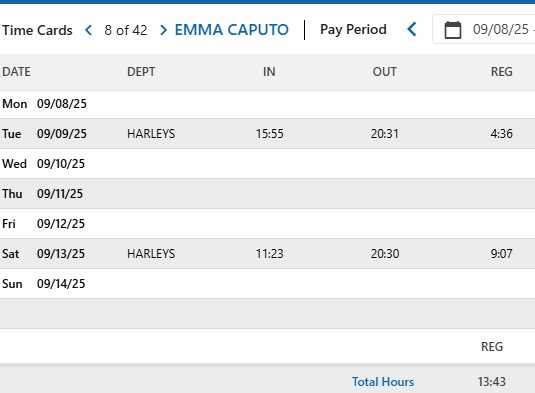Go to next time card arrow
This screenshot has width=535, height=393.
coord(163,30)
